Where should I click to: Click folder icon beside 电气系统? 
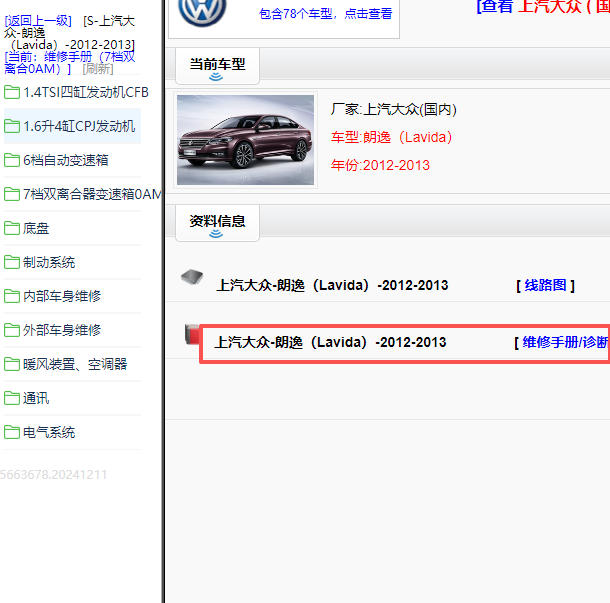pyautogui.click(x=12, y=432)
